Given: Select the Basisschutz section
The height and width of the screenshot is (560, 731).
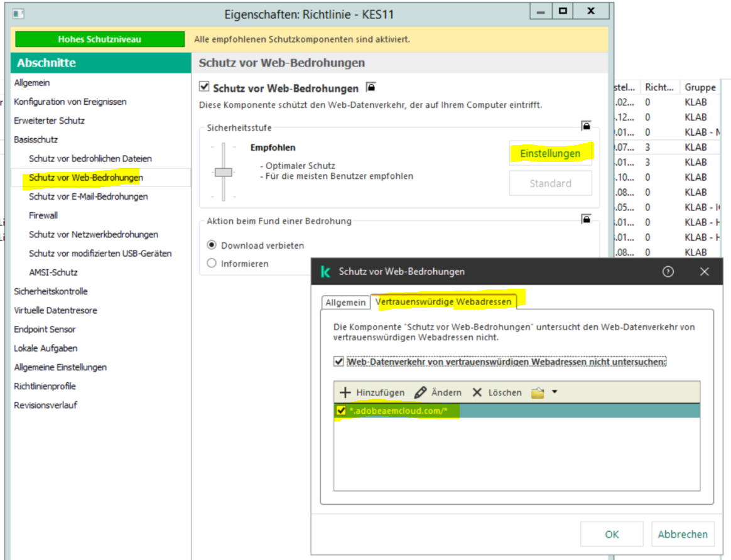Looking at the screenshot, I should point(36,140).
